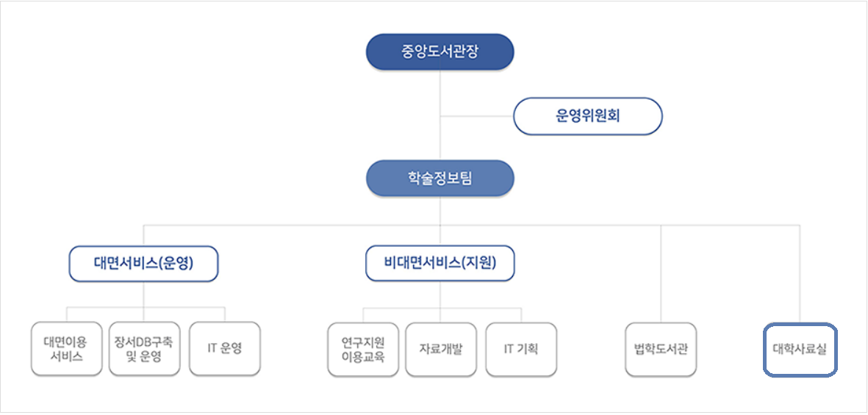Select the 자료개발 box
Image resolution: width=868 pixels, height=415 pixels.
441,349
